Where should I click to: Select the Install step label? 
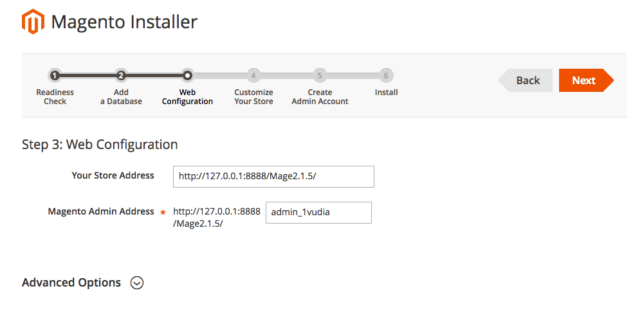tap(386, 93)
